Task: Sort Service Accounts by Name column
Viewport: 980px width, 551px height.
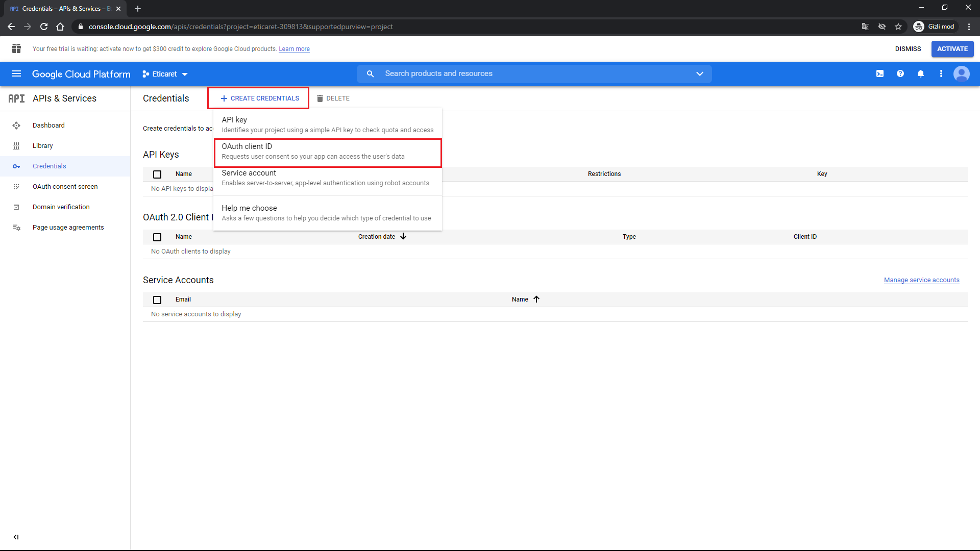Action: 526,299
